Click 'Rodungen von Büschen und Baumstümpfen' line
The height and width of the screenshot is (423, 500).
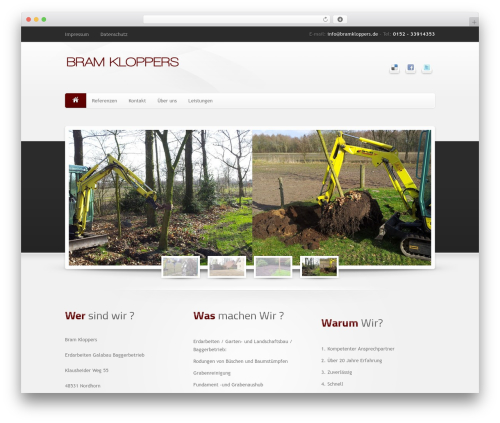(x=240, y=361)
